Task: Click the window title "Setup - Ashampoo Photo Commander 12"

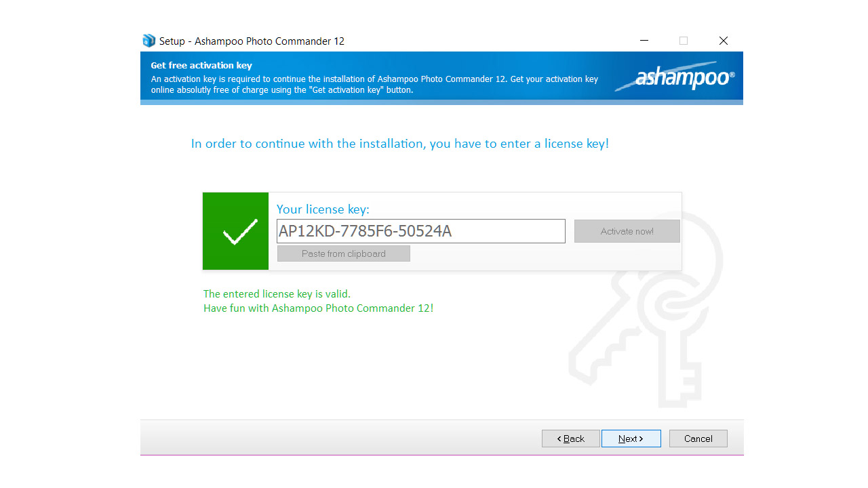Action: 252,41
